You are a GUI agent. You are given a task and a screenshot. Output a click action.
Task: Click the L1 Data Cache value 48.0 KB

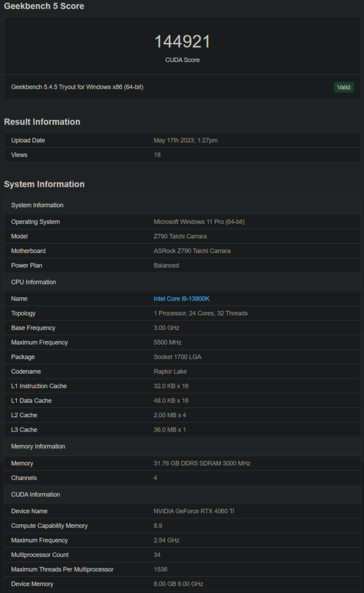[171, 401]
